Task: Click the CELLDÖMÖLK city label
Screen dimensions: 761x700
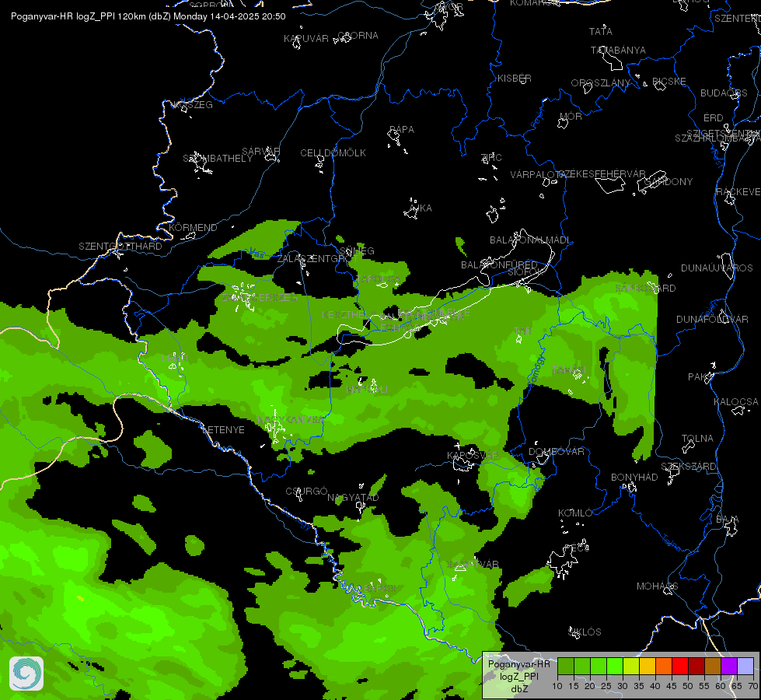Action: (x=333, y=153)
